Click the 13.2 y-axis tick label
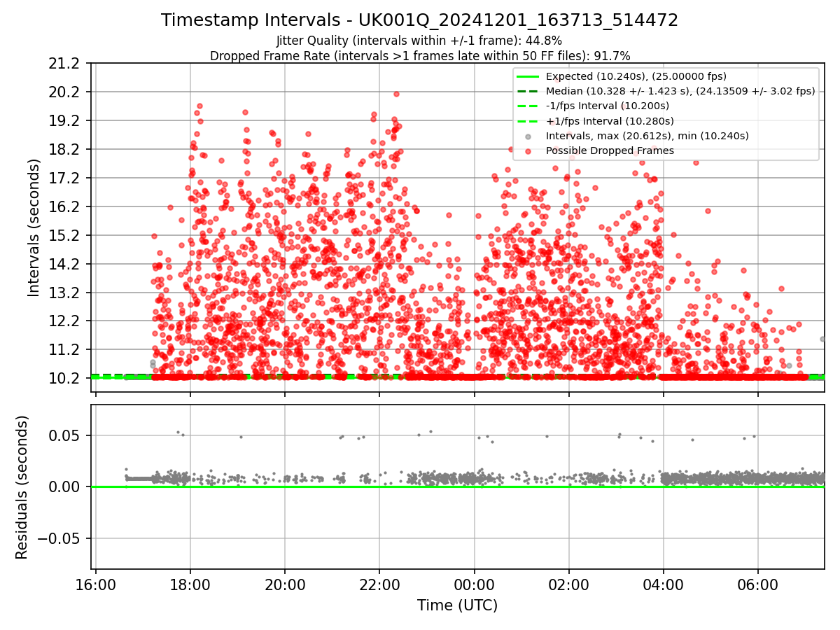The height and width of the screenshot is (630, 840). point(66,293)
